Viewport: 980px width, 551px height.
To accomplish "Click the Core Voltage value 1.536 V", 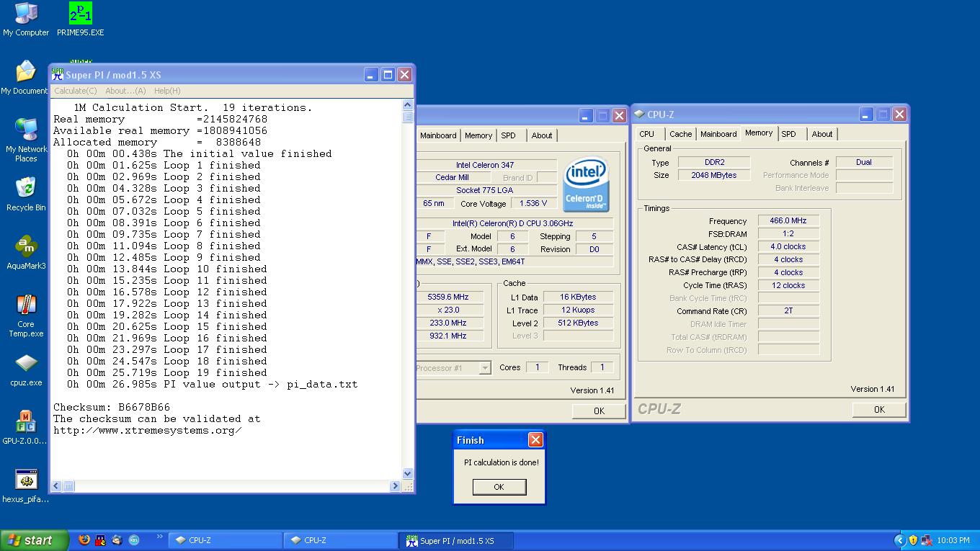I will (533, 203).
